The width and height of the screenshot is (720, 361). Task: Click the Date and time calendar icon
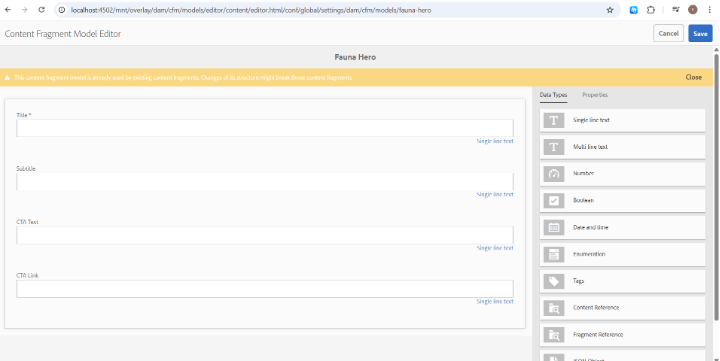coord(554,227)
